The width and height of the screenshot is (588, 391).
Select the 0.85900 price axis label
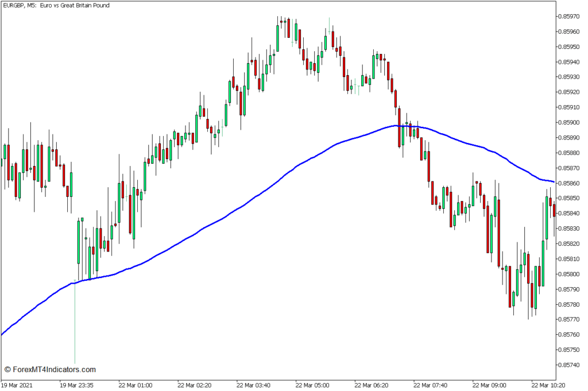(568, 122)
